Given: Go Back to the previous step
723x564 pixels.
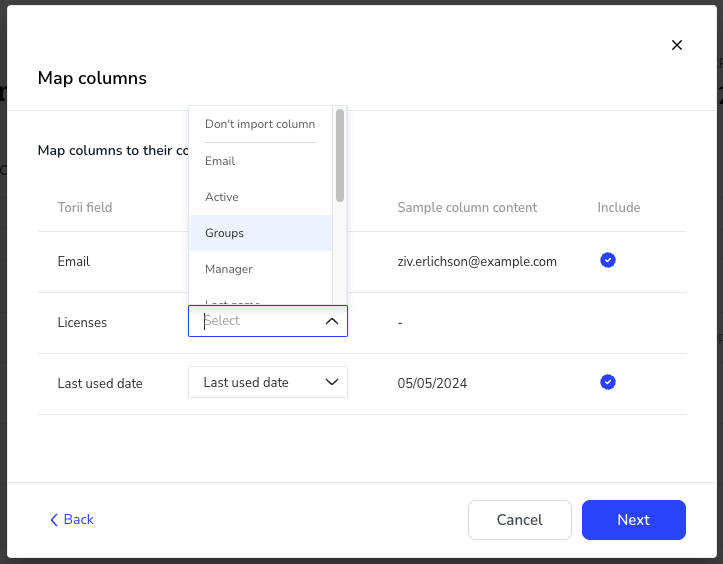Looking at the screenshot, I should [71, 519].
